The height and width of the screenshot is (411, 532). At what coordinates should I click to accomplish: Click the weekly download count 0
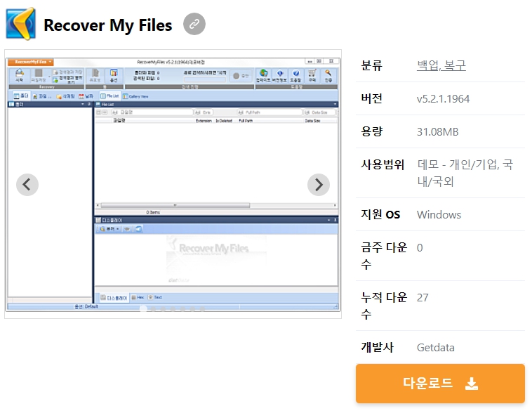click(420, 248)
